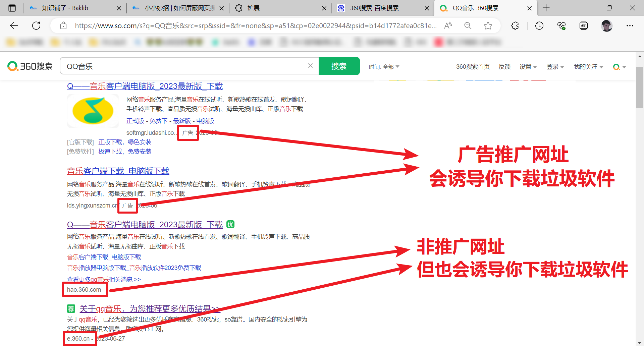Open the 最新版 sublink
The height and width of the screenshot is (346, 644).
(x=182, y=121)
